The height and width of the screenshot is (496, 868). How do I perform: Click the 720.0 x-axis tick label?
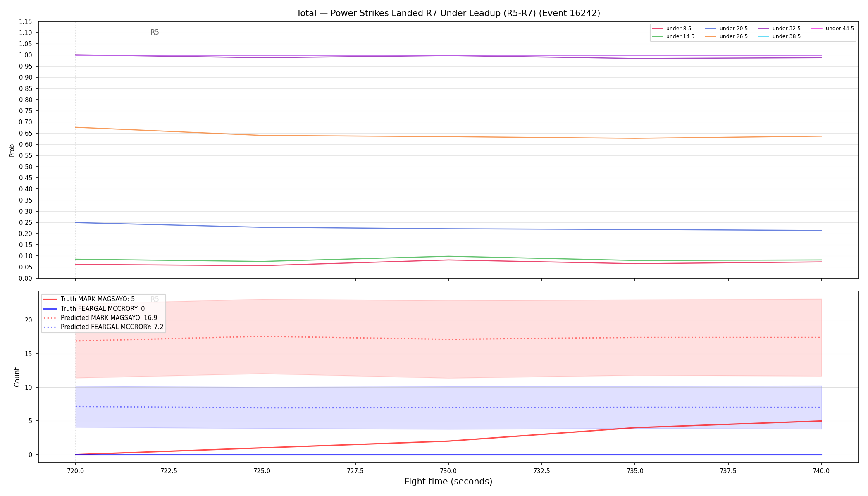[75, 471]
